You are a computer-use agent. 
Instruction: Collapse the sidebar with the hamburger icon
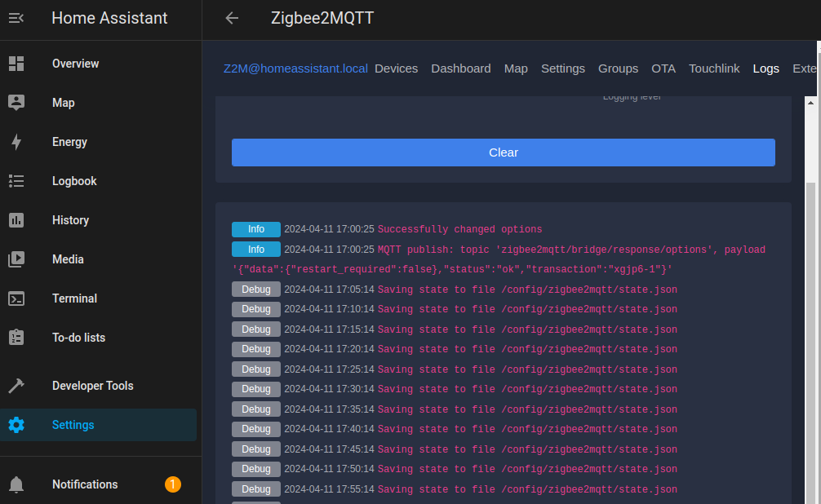click(x=16, y=18)
